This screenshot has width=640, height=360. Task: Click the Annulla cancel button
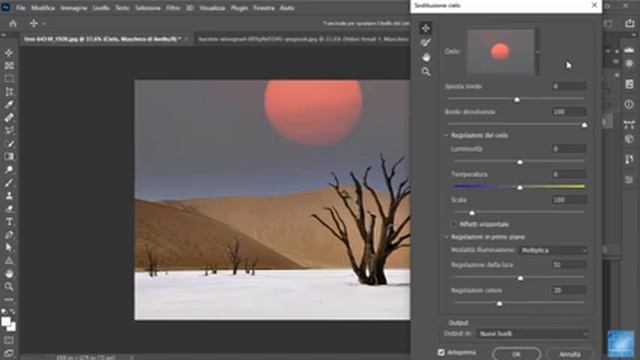click(570, 354)
